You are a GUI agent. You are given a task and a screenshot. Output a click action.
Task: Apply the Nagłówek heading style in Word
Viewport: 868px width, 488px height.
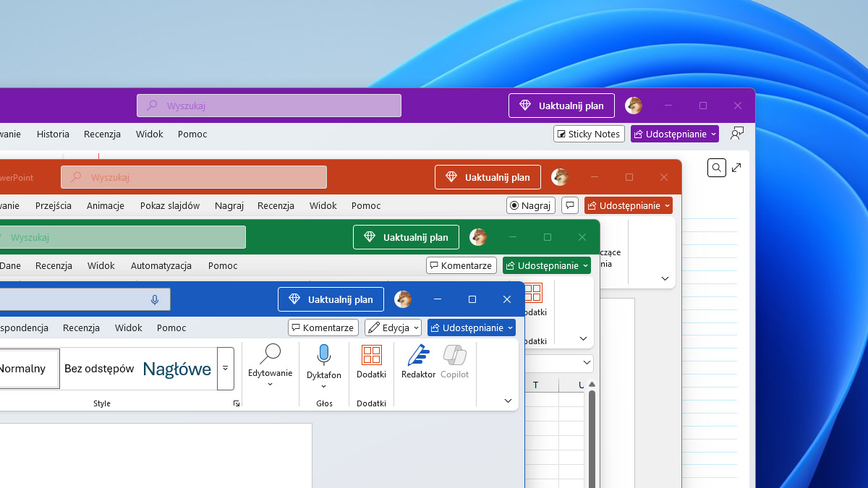(x=177, y=369)
